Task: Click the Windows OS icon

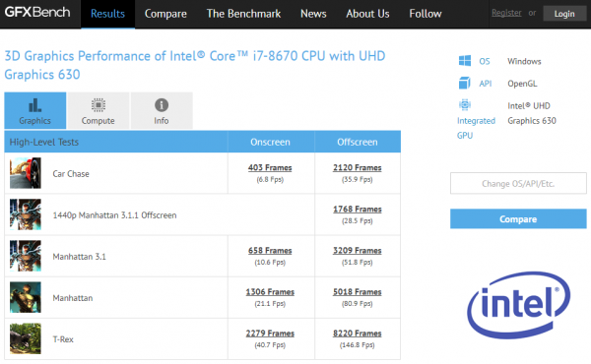Action: tap(464, 61)
